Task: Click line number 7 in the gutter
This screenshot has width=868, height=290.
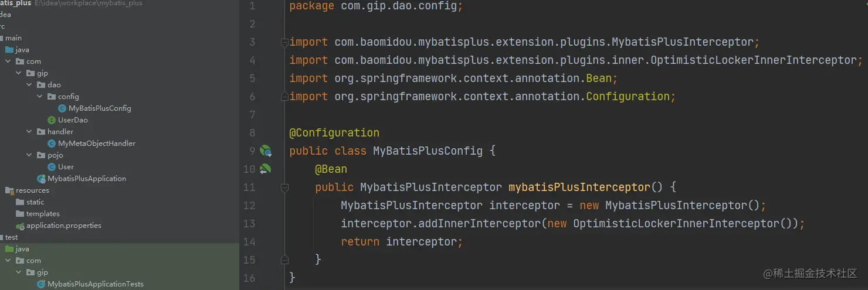Action: (x=252, y=115)
